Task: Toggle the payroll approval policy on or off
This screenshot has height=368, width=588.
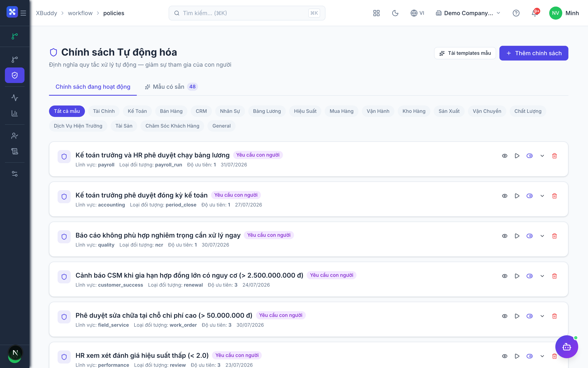Action: tap(530, 156)
